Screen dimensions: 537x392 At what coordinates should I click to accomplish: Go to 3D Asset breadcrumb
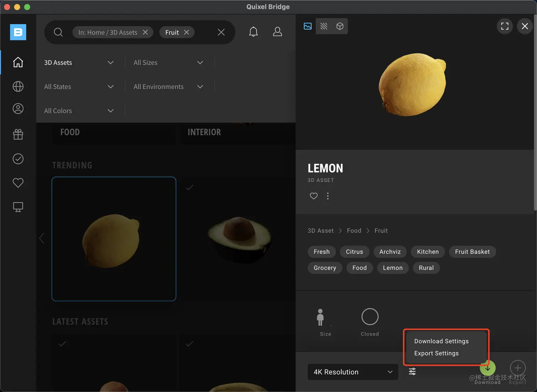(x=321, y=231)
